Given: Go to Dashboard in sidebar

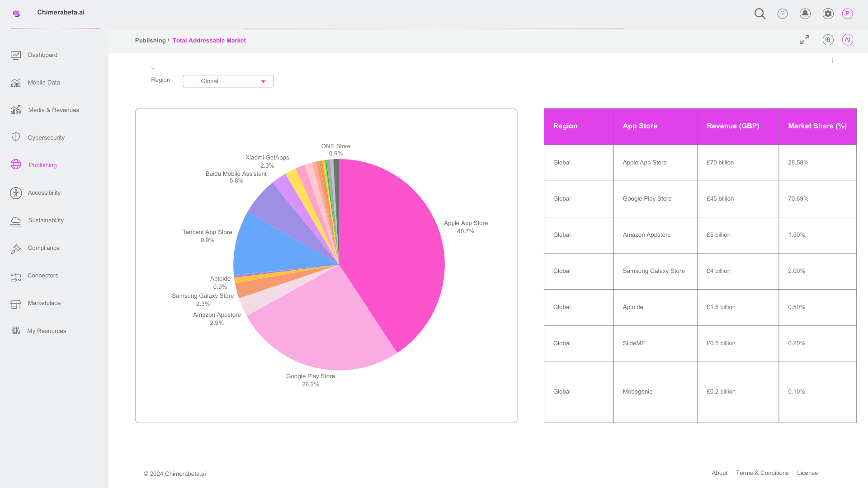Looking at the screenshot, I should (x=42, y=55).
